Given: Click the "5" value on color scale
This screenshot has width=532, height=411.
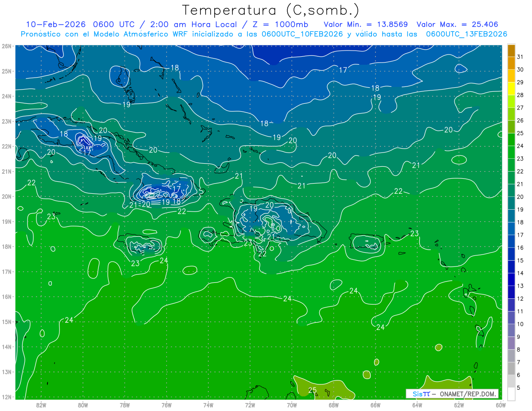Looking at the screenshot, I should tap(519, 388).
